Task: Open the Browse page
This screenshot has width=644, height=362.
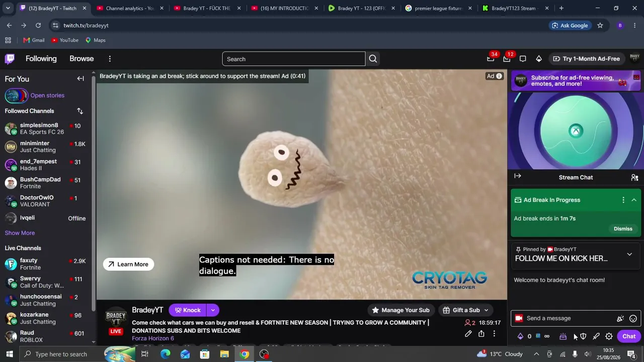Action: point(82,59)
